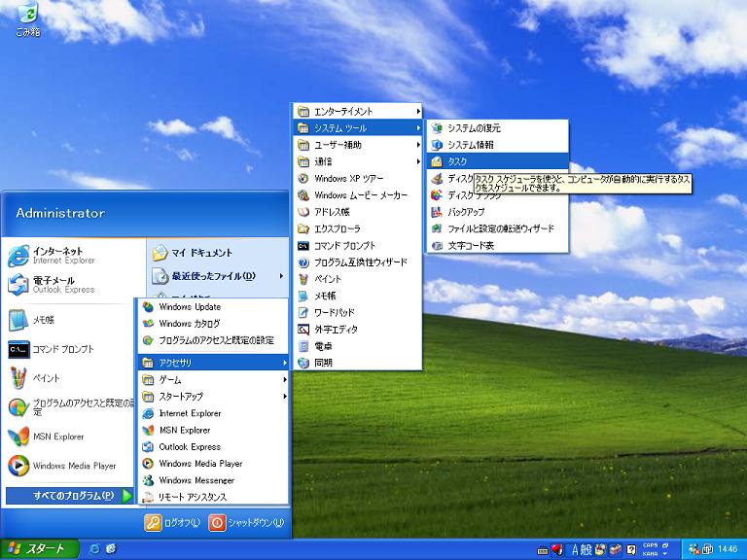Click the スタート button
This screenshot has width=747, height=560.
click(39, 549)
